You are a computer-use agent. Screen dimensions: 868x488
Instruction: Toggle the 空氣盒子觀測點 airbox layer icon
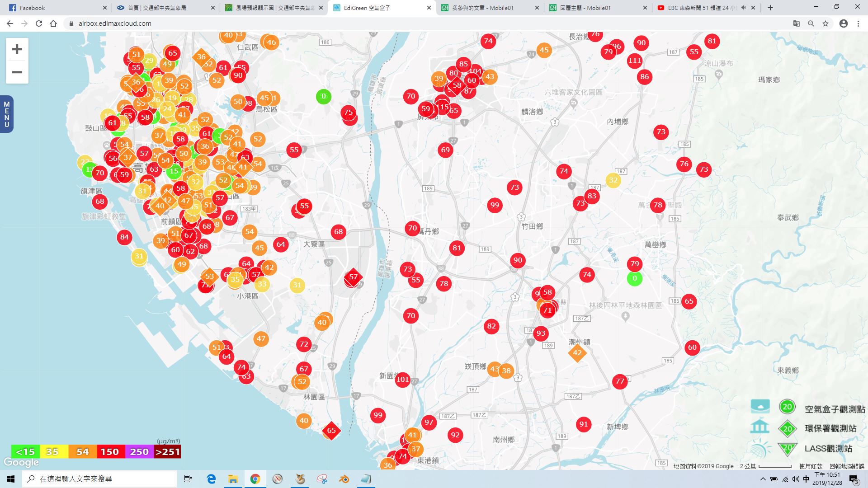[x=760, y=406]
